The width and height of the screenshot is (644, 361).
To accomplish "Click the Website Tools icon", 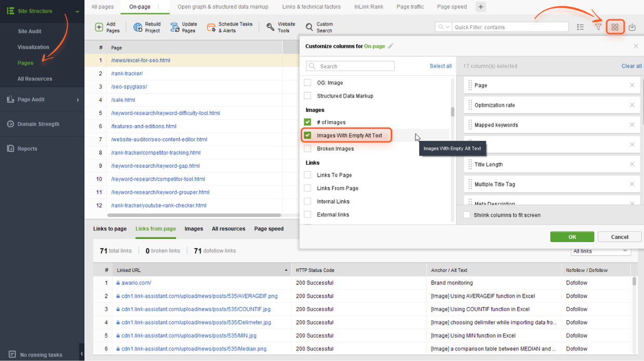I will coord(270,26).
